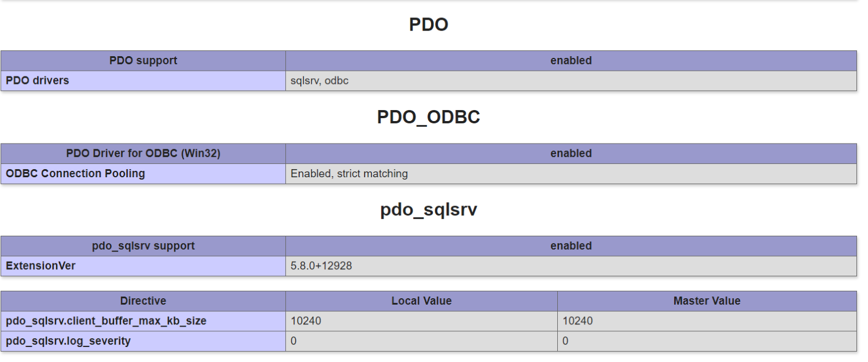Click the pdo_sqlsrv section heading
Image resolution: width=868 pixels, height=362 pixels.
428,210
